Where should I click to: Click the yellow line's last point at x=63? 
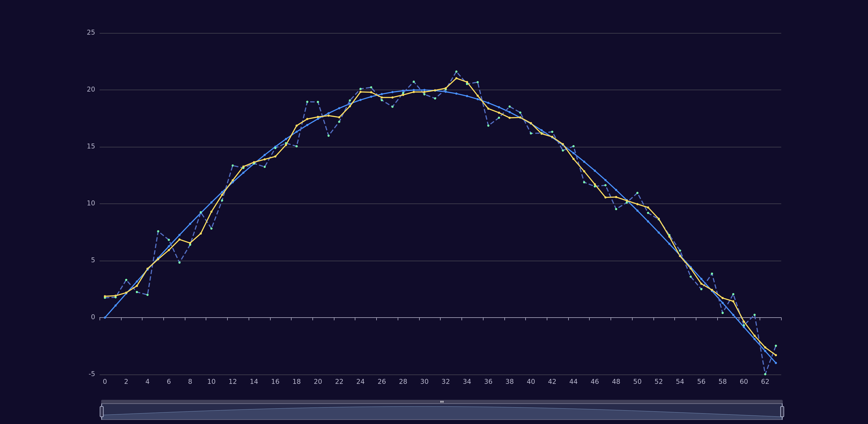[776, 355]
